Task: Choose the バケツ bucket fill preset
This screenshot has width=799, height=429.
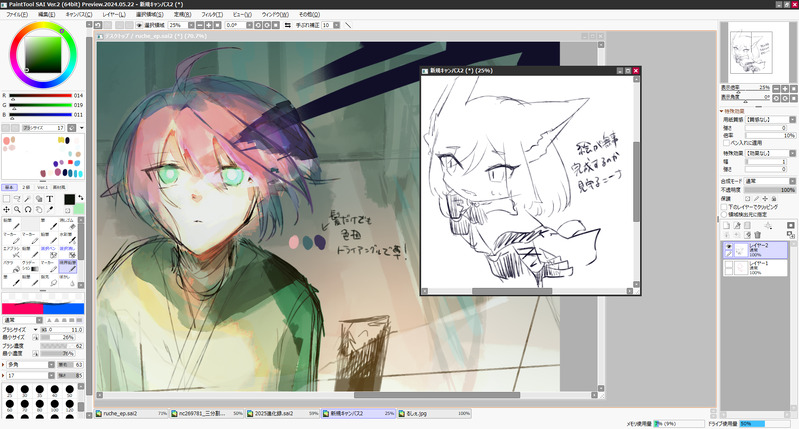Action: 11,266
